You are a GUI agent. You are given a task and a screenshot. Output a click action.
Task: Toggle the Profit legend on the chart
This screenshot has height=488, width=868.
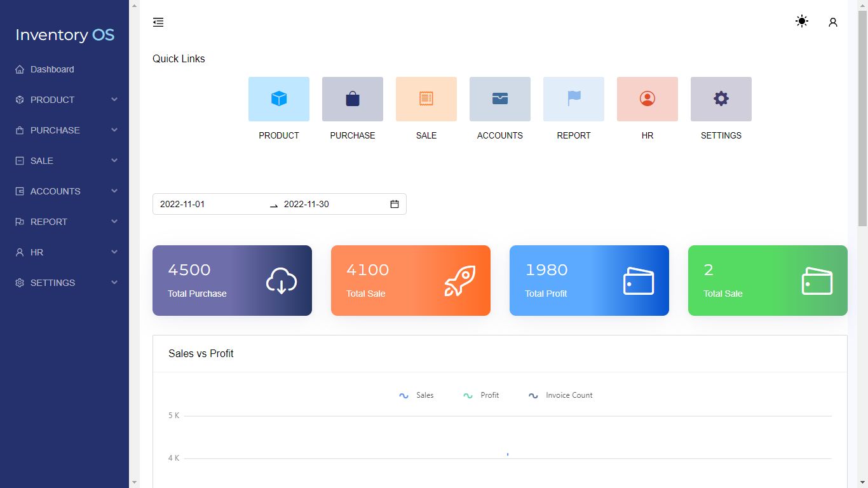481,395
